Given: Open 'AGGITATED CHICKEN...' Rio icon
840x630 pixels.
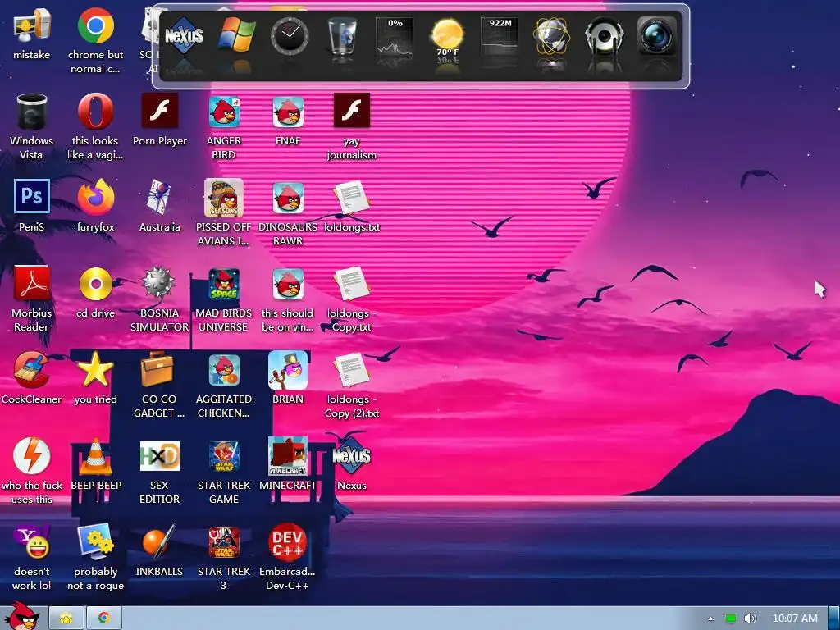Looking at the screenshot, I should click(x=224, y=370).
